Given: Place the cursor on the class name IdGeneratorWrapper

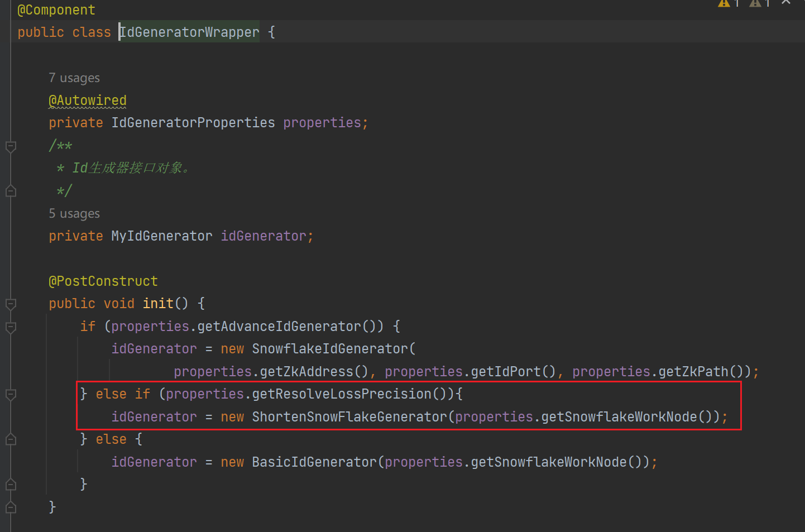Looking at the screenshot, I should click(189, 32).
